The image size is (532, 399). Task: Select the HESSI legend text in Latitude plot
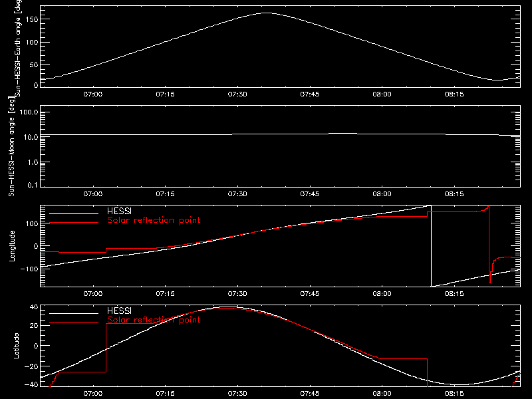point(119,311)
